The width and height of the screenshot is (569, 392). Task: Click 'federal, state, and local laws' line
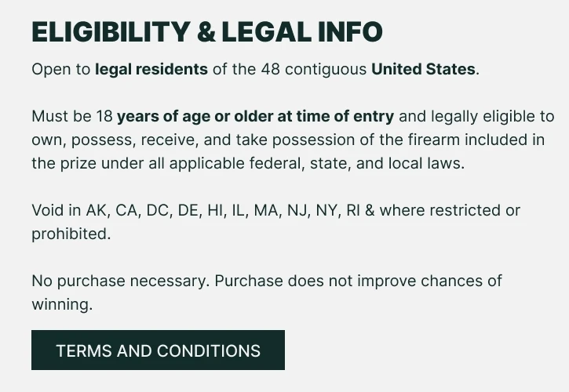tap(357, 163)
